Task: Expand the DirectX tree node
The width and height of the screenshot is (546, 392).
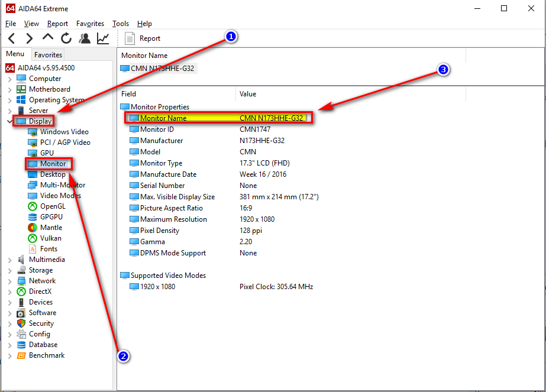Action: coord(9,291)
